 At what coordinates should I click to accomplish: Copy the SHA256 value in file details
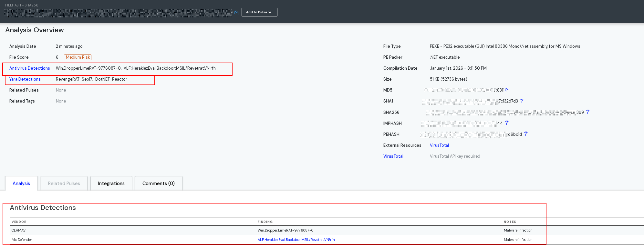click(x=588, y=112)
